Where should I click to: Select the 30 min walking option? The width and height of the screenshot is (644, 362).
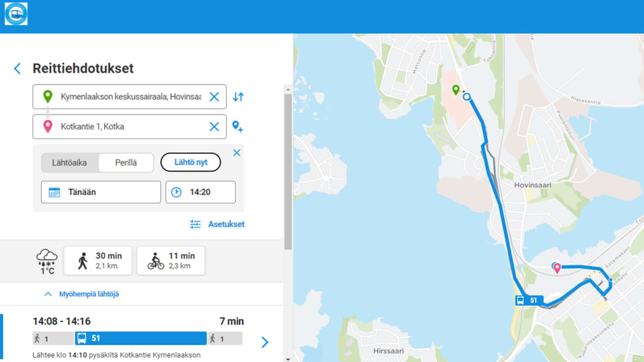coord(98,261)
